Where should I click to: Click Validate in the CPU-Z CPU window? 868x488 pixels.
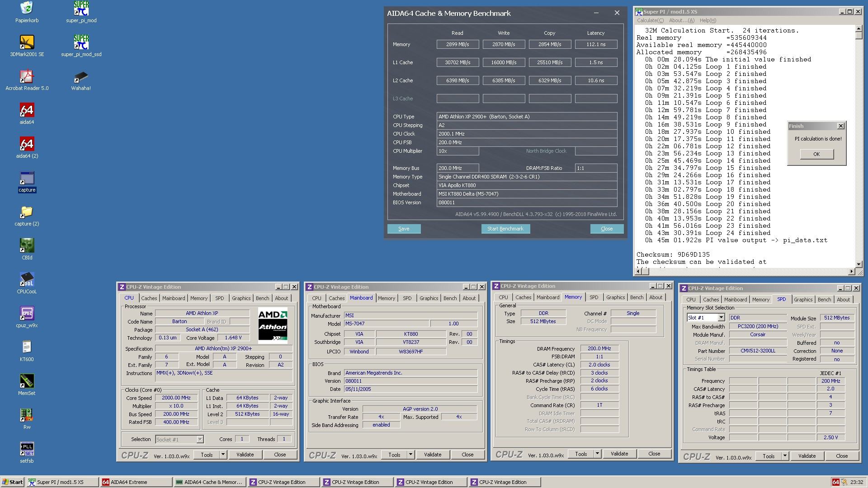[x=245, y=455]
